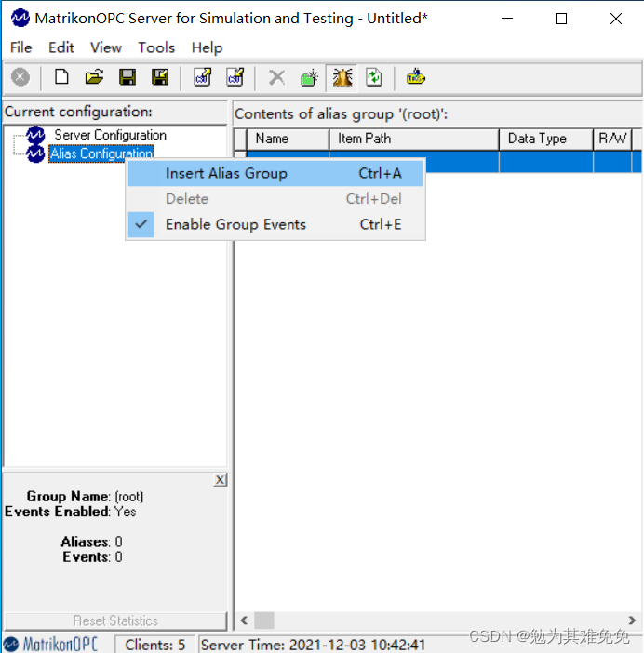Click the 'Current configuration:' label
This screenshot has height=653, width=644.
pos(78,112)
